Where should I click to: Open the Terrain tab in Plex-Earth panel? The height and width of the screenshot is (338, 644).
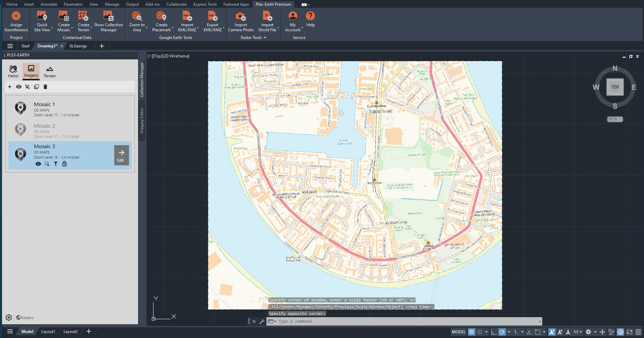49,72
